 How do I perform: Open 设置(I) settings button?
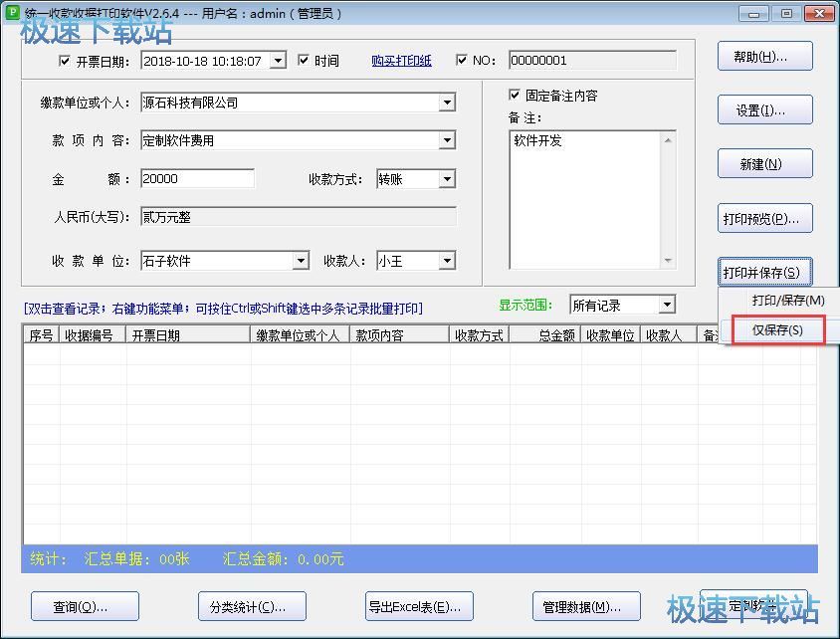point(764,110)
